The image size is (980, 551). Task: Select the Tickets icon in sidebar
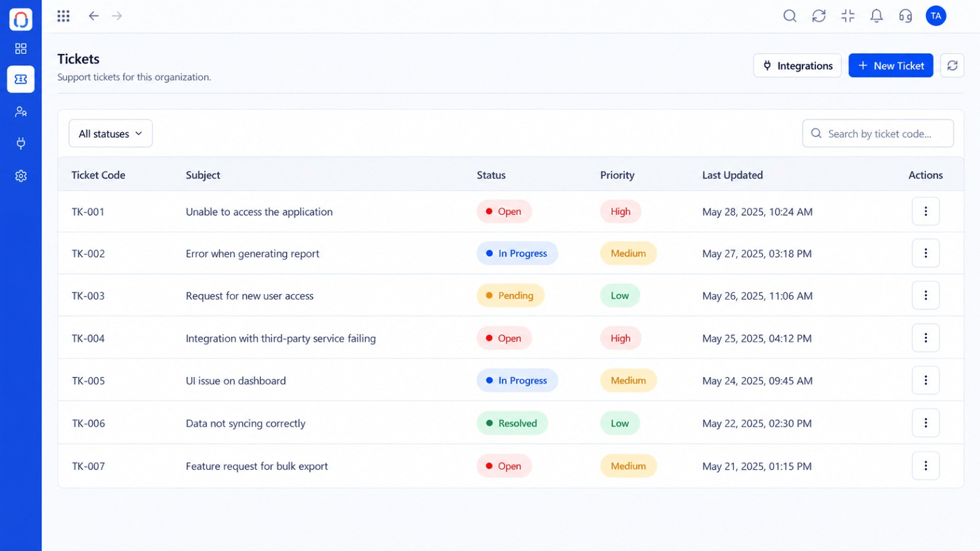(21, 79)
